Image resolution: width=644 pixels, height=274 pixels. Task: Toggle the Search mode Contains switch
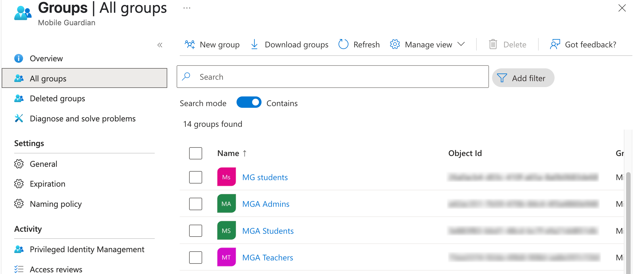[249, 102]
